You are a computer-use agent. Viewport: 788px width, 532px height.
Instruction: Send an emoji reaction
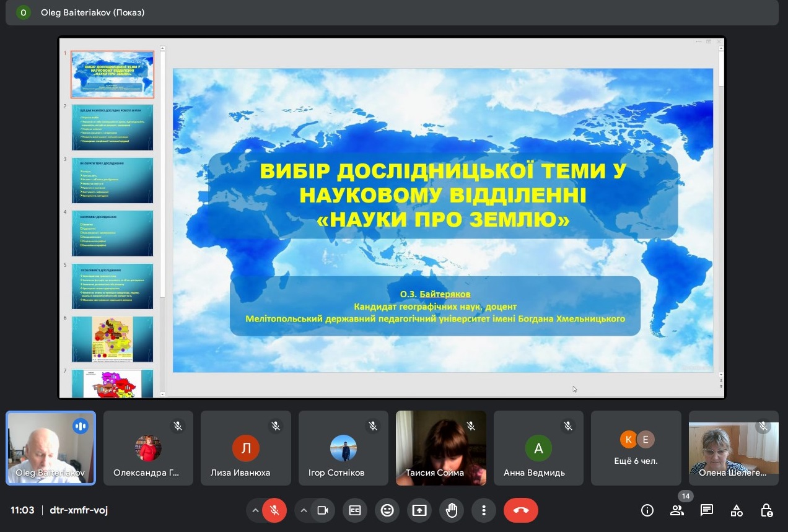click(x=387, y=510)
